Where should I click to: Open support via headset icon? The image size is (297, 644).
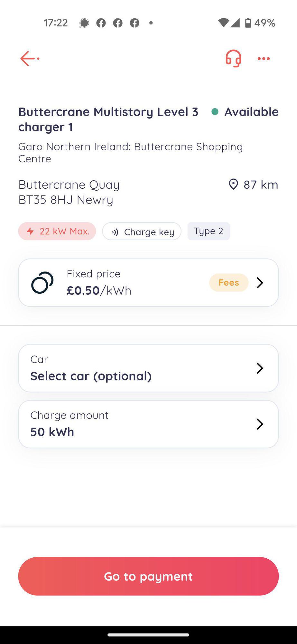(233, 59)
